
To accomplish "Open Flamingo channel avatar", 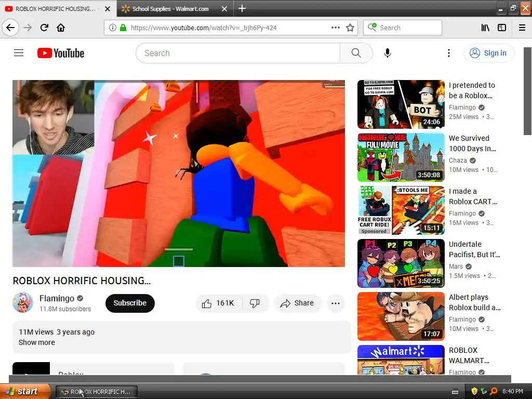I will 23,302.
